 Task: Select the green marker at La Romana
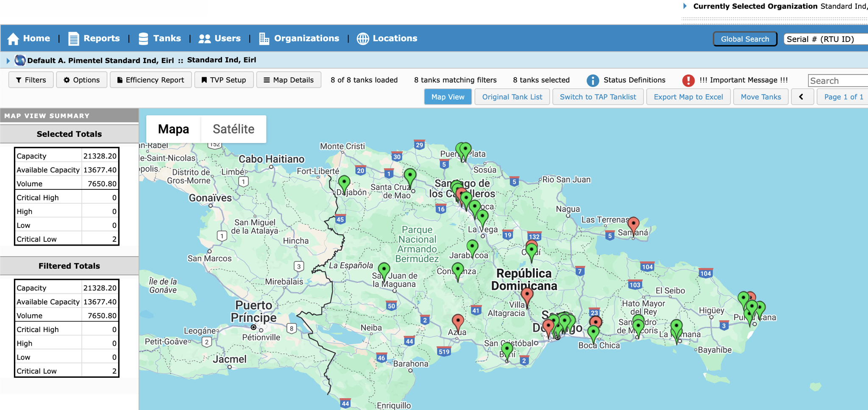(676, 328)
